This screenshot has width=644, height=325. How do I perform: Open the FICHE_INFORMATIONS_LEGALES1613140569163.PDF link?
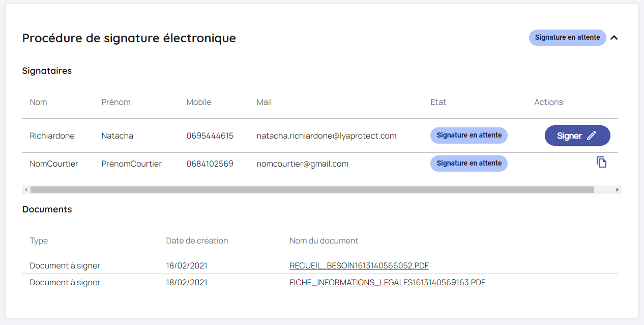(x=387, y=282)
